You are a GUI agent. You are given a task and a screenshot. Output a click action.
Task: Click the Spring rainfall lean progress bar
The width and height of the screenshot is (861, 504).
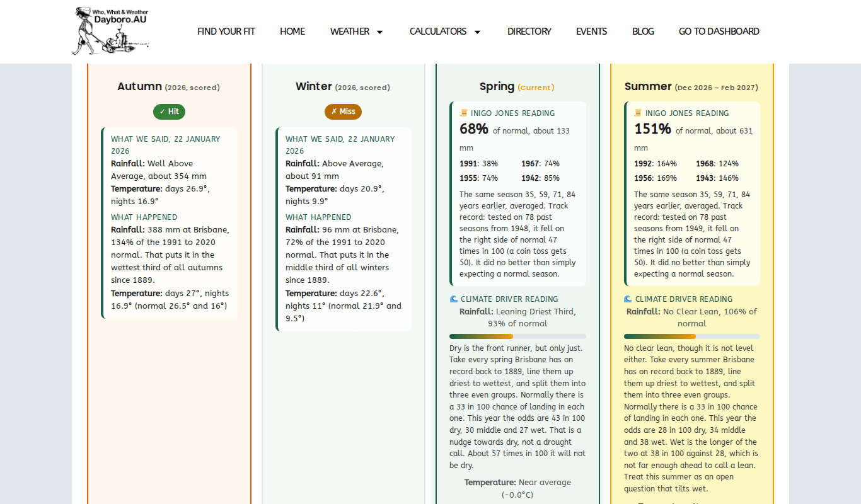517,336
